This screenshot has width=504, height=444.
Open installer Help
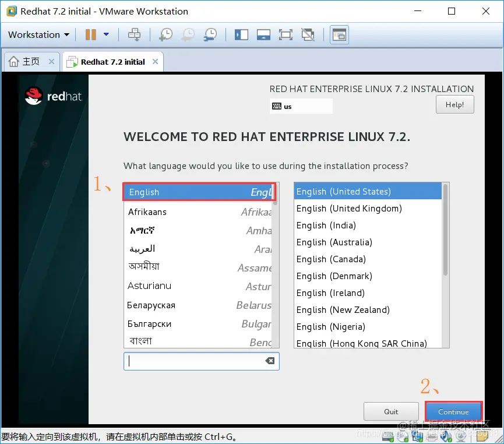tap(454, 104)
